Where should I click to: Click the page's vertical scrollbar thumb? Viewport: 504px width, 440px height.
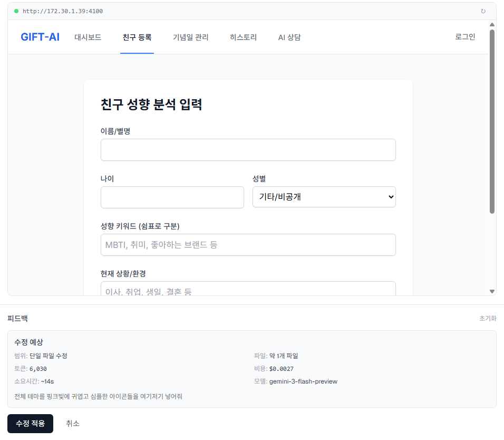point(492,121)
